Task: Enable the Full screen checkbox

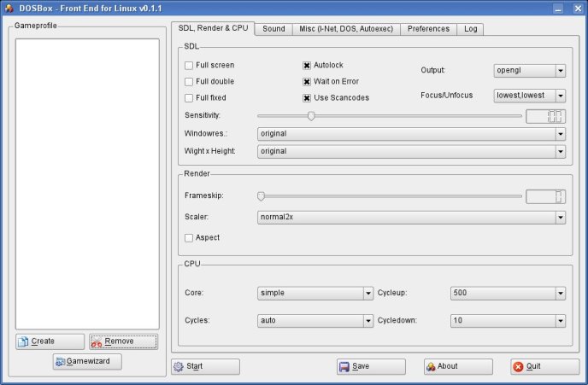Action: coord(189,66)
